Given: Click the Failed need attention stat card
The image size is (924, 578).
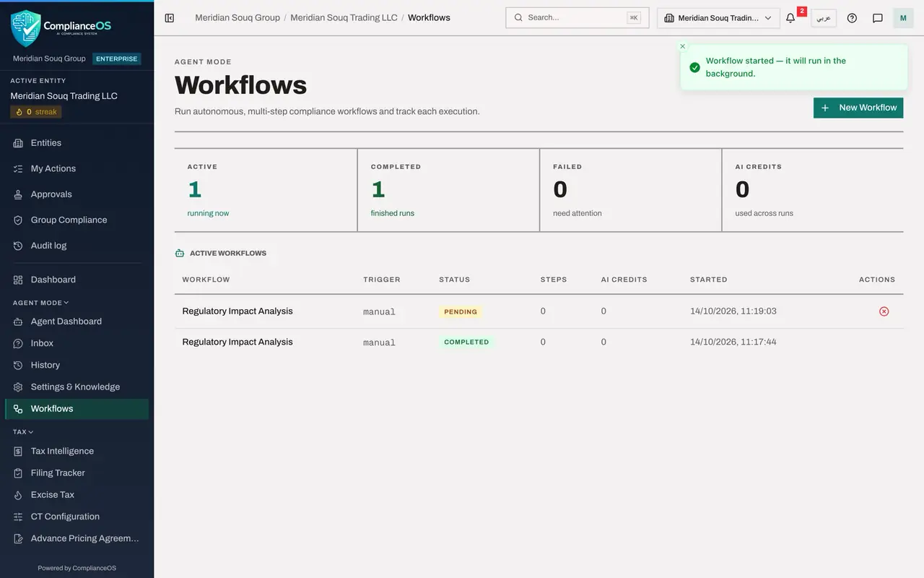Looking at the screenshot, I should click(x=630, y=190).
